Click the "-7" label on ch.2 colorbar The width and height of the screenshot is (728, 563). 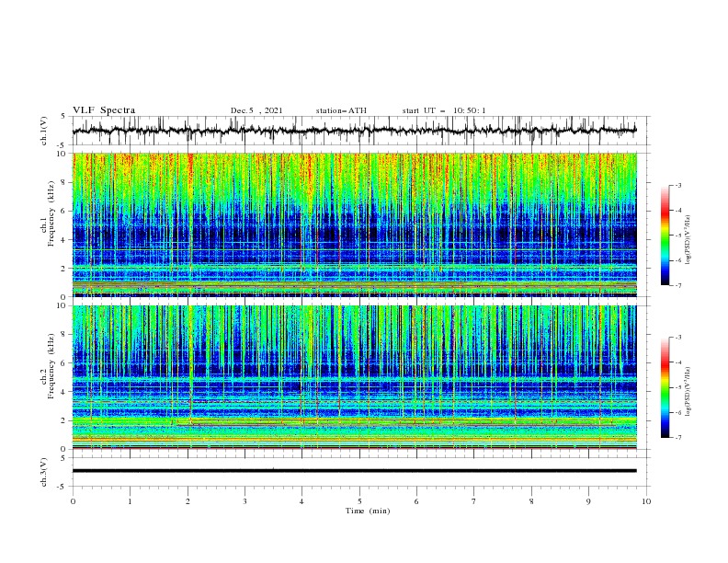coord(678,438)
